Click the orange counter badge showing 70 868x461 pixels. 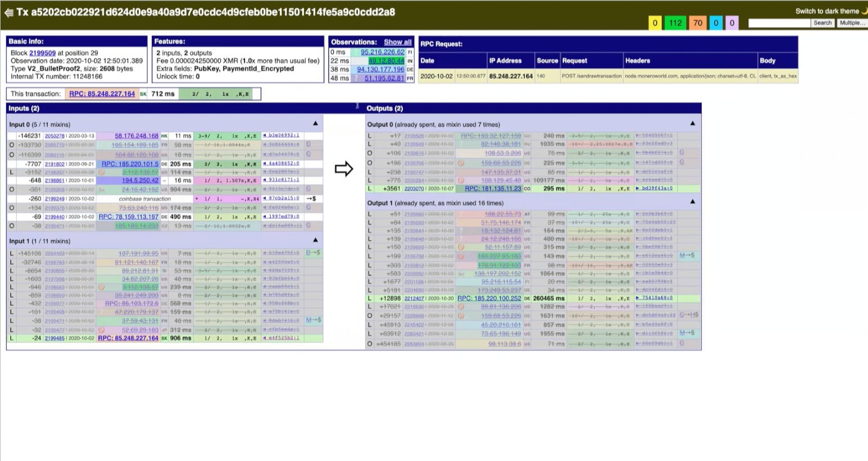[698, 23]
